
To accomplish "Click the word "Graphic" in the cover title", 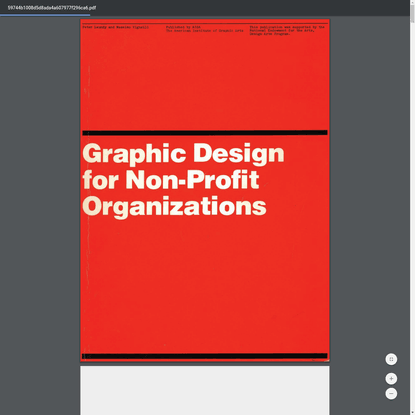I will click(x=134, y=153).
